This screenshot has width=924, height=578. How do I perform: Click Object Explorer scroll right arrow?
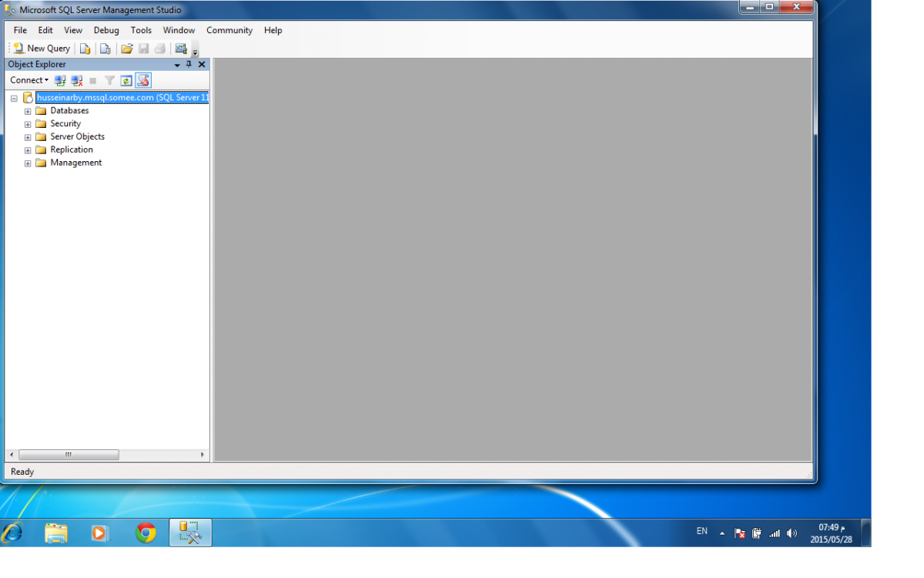pyautogui.click(x=203, y=455)
